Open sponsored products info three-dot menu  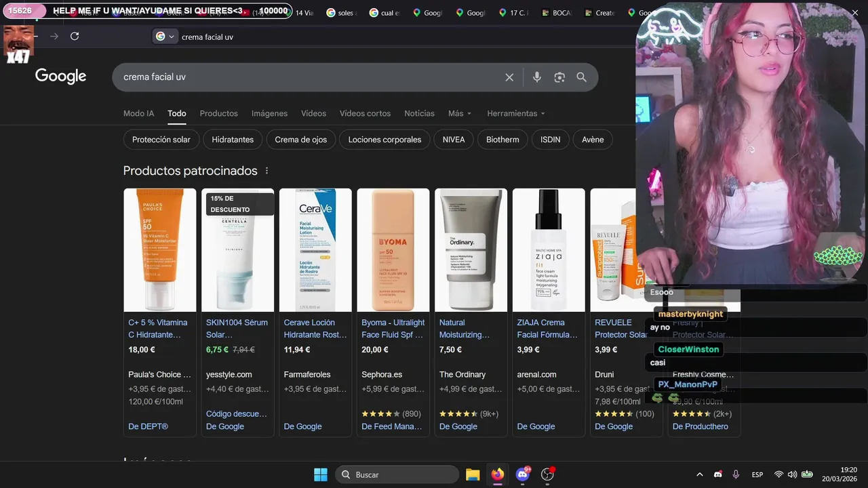coord(267,171)
